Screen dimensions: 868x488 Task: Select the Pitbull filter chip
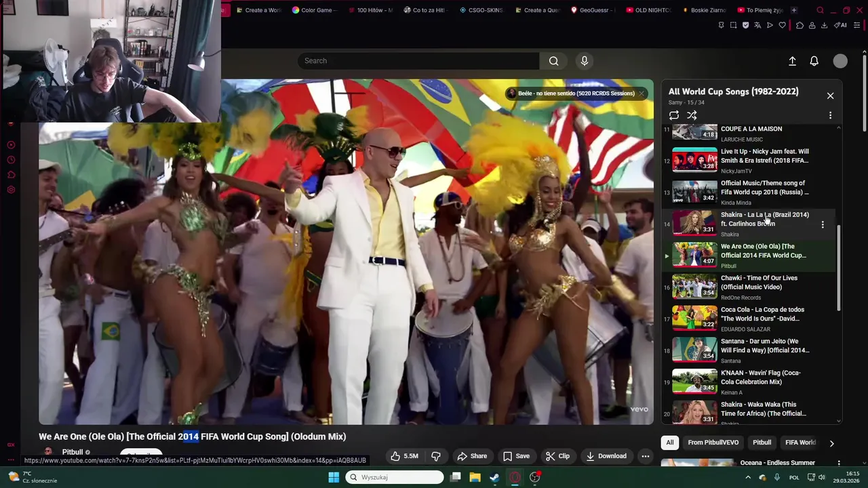(762, 443)
